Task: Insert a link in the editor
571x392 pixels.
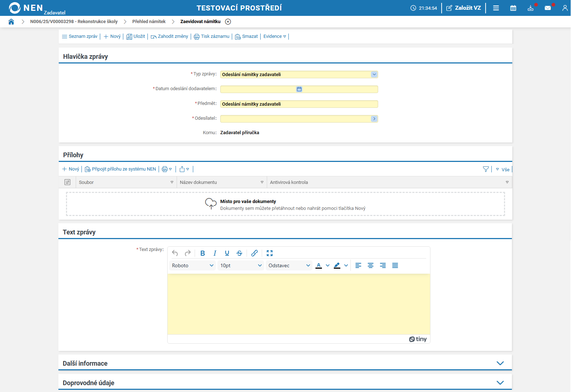Action: tap(254, 253)
